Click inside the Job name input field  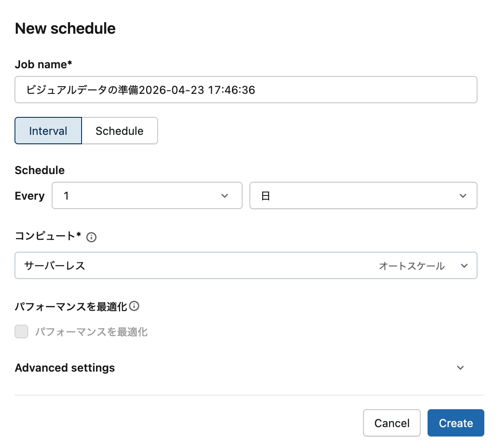pos(246,90)
